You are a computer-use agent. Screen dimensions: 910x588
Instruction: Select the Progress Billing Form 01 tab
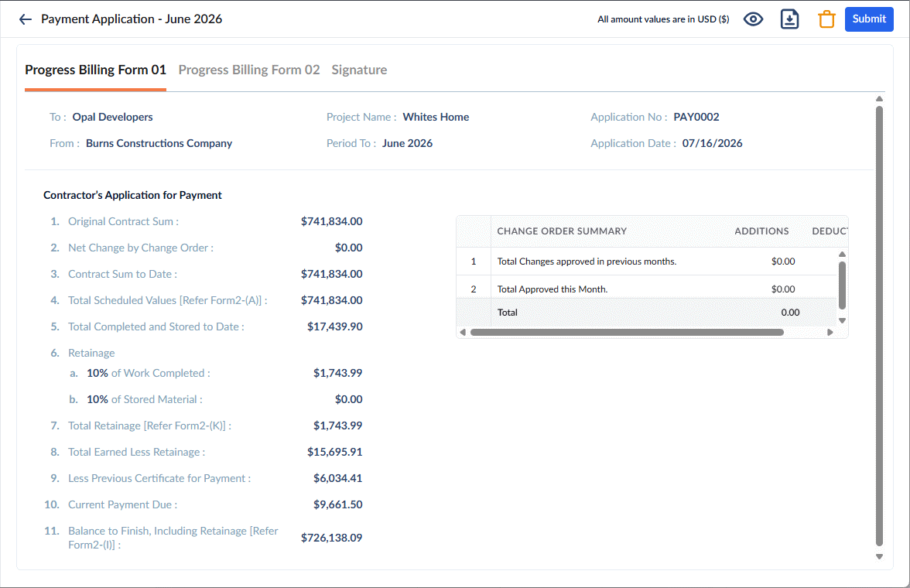[x=95, y=70]
